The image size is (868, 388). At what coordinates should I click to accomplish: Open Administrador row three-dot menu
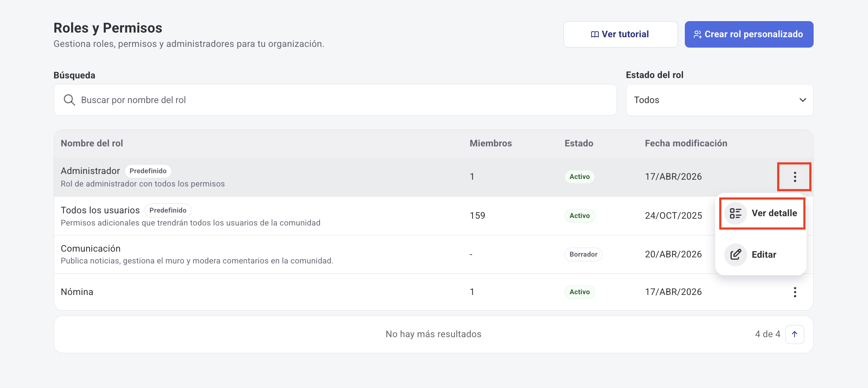coord(795,176)
